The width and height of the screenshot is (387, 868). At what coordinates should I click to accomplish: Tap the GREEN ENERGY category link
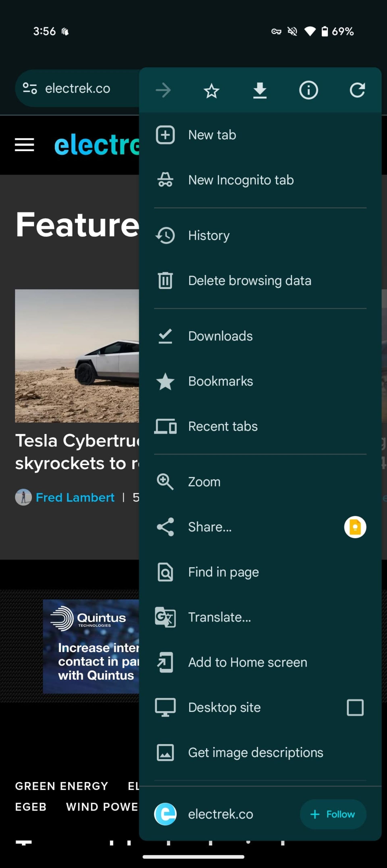61,786
